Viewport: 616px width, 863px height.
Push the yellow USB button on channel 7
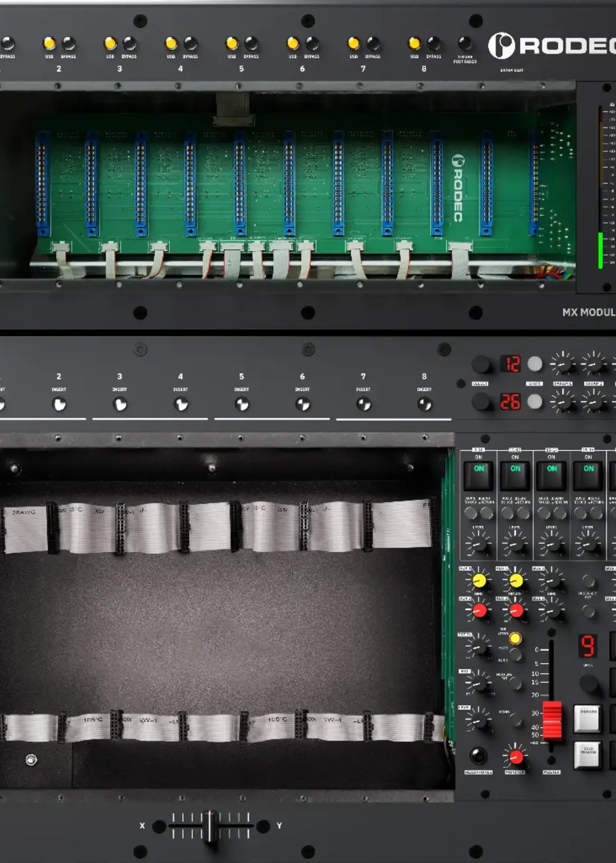pyautogui.click(x=353, y=43)
